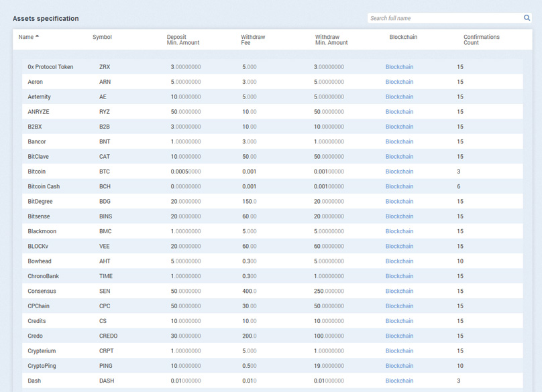Select the Bowhead asset name
The height and width of the screenshot is (392, 542).
(40, 261)
